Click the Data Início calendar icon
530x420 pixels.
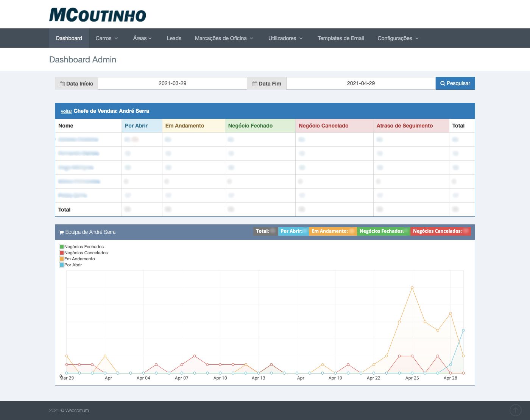(62, 84)
